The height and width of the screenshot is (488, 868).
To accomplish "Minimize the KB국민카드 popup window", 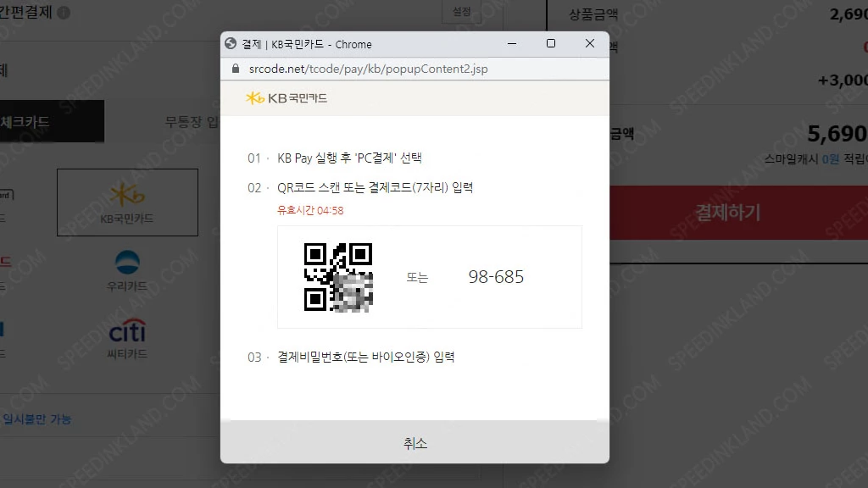I will [x=512, y=43].
